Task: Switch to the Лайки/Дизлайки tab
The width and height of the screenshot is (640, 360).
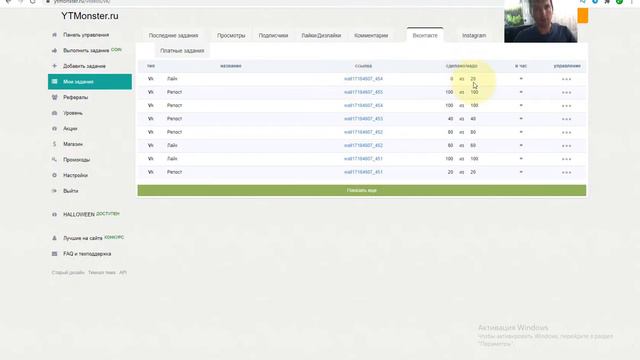Action: [321, 36]
